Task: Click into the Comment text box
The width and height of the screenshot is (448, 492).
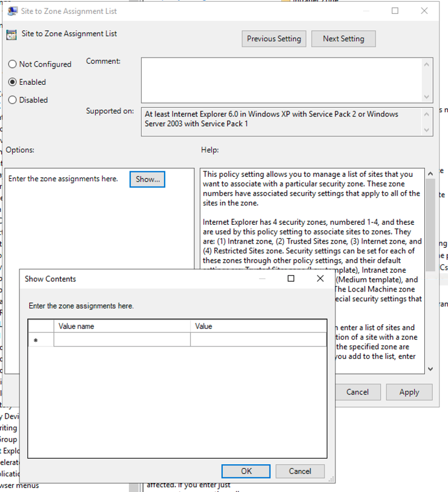Action: point(282,81)
